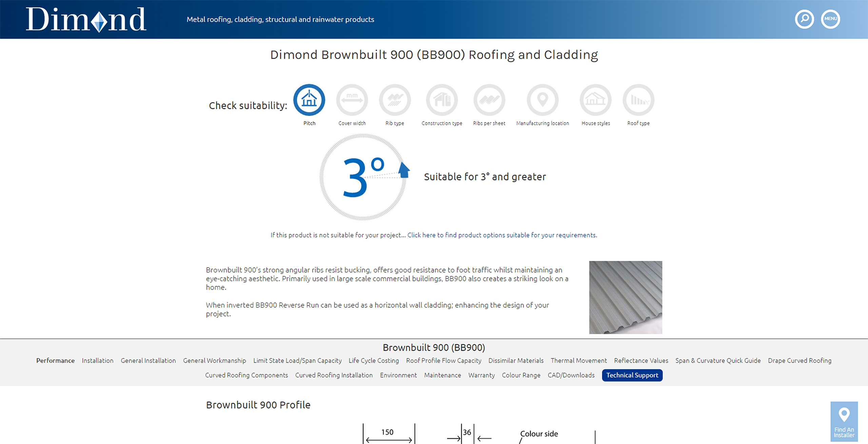868x444 pixels.
Task: Click the Brownbuilt 900 Profile heading
Action: (x=258, y=405)
